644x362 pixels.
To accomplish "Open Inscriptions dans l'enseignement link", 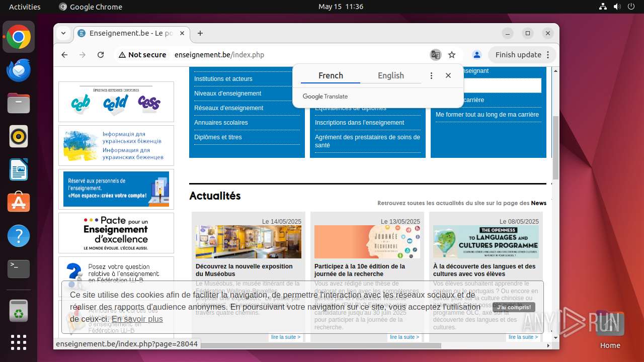I will click(x=359, y=123).
